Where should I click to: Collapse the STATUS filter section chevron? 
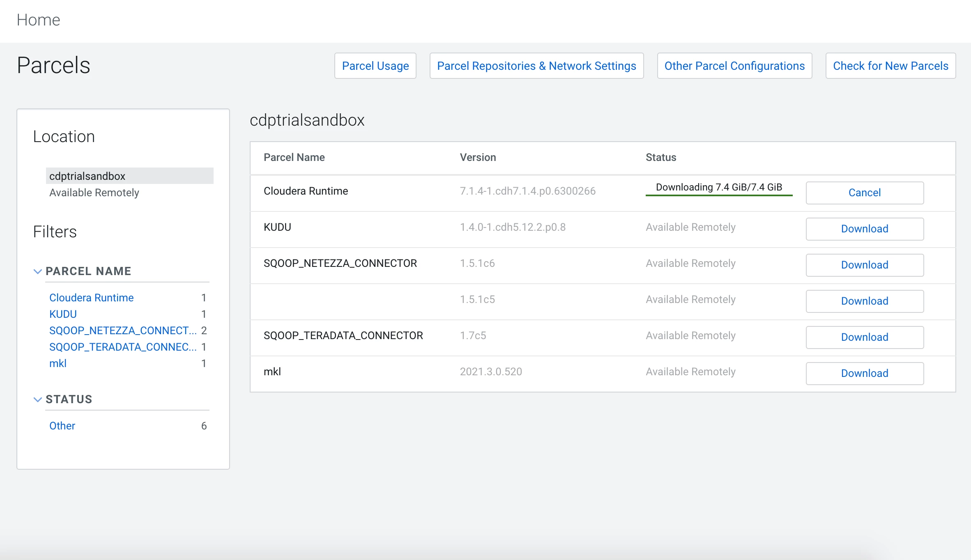pyautogui.click(x=38, y=399)
